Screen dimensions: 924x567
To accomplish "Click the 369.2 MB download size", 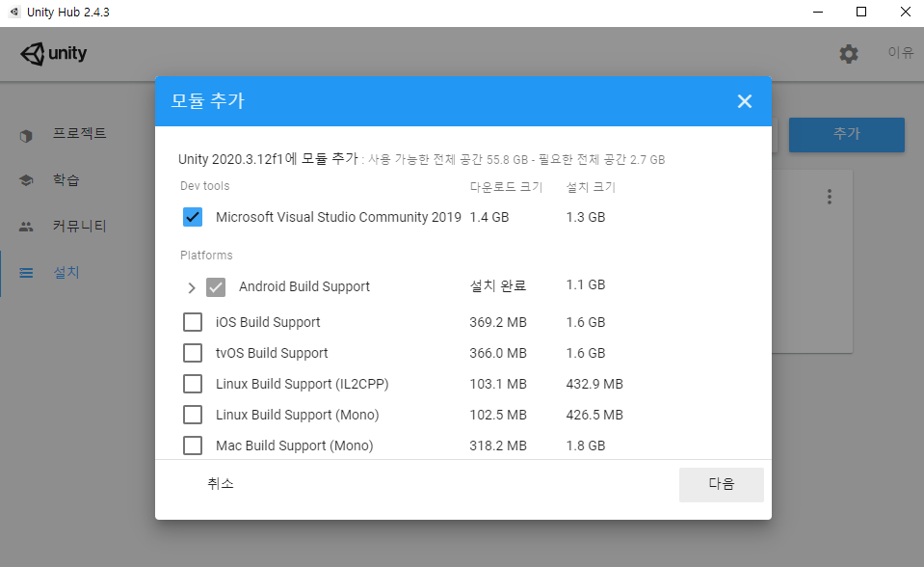I will point(498,322).
